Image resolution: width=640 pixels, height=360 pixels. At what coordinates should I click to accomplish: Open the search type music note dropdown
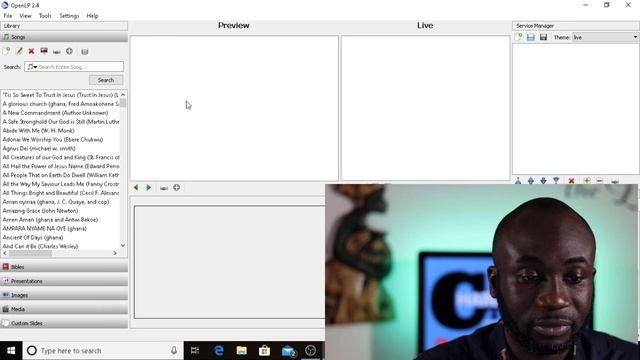32,67
